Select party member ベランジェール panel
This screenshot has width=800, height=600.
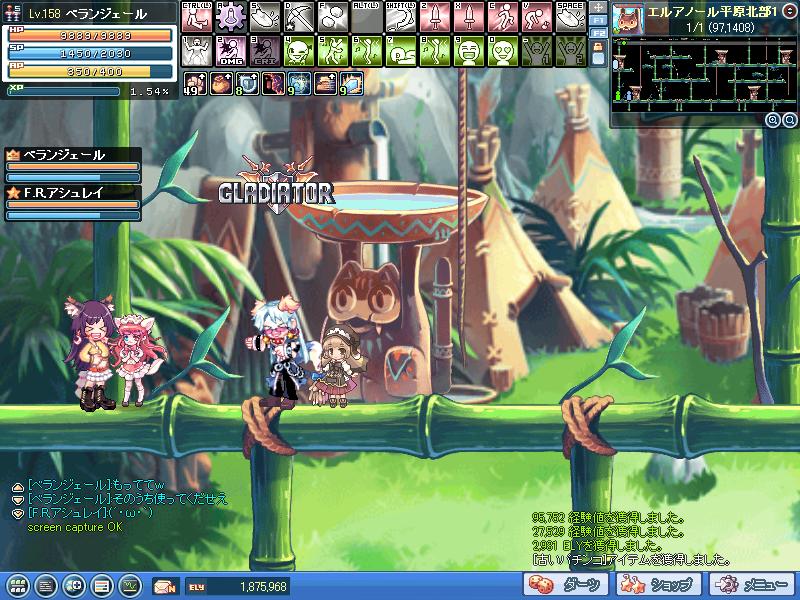coord(73,166)
